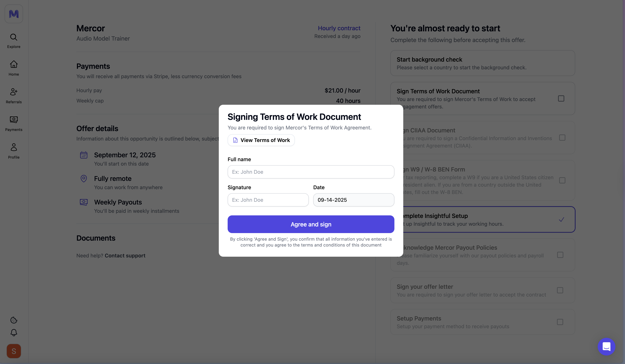Viewport: 625px width, 364px height.
Task: Click the Audio Model Trainer subtitle
Action: [103, 39]
